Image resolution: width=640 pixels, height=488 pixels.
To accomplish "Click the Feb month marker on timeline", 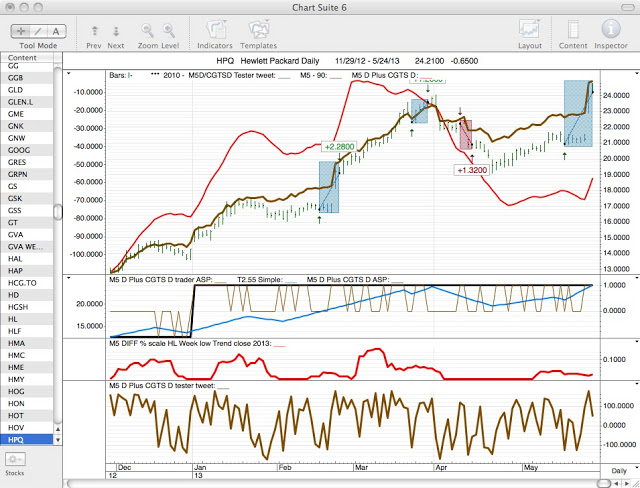I will click(284, 468).
